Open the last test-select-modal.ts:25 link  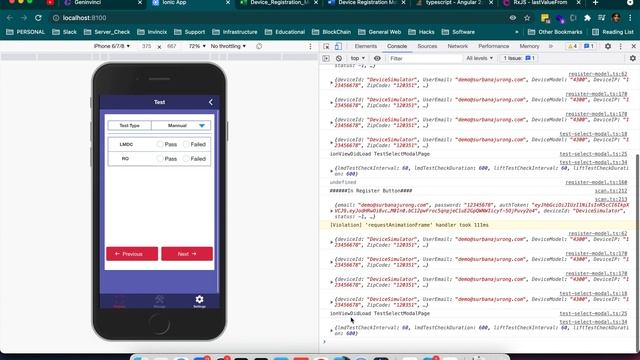tap(593, 313)
